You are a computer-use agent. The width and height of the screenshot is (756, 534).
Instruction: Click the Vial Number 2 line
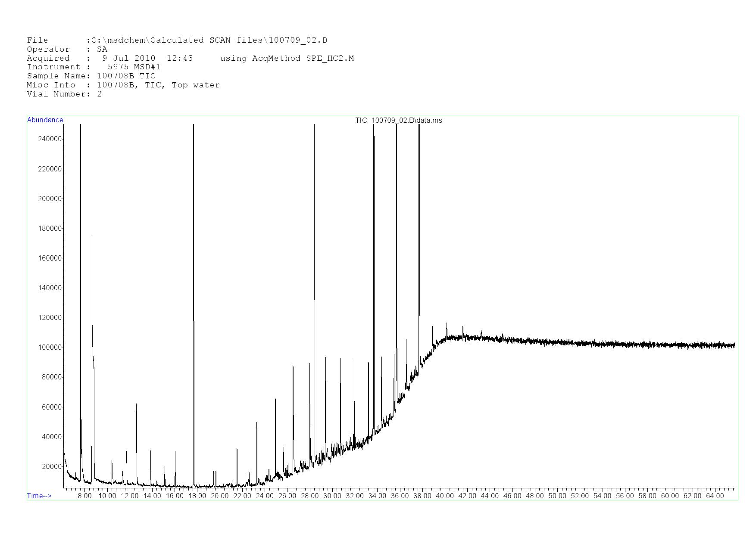64,94
